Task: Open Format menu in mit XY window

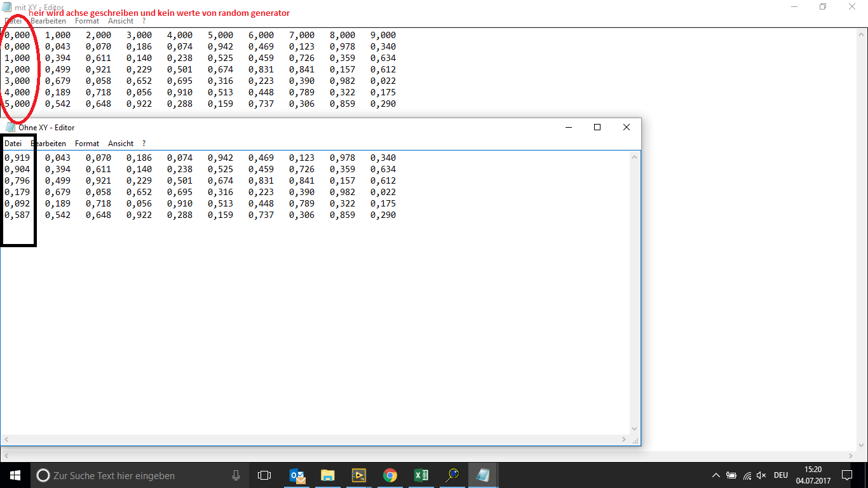Action: click(x=87, y=20)
